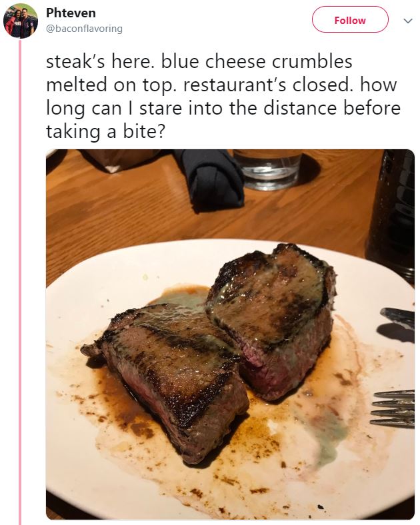
Task: Expand the tweet options chevron menu
Action: click(x=407, y=21)
